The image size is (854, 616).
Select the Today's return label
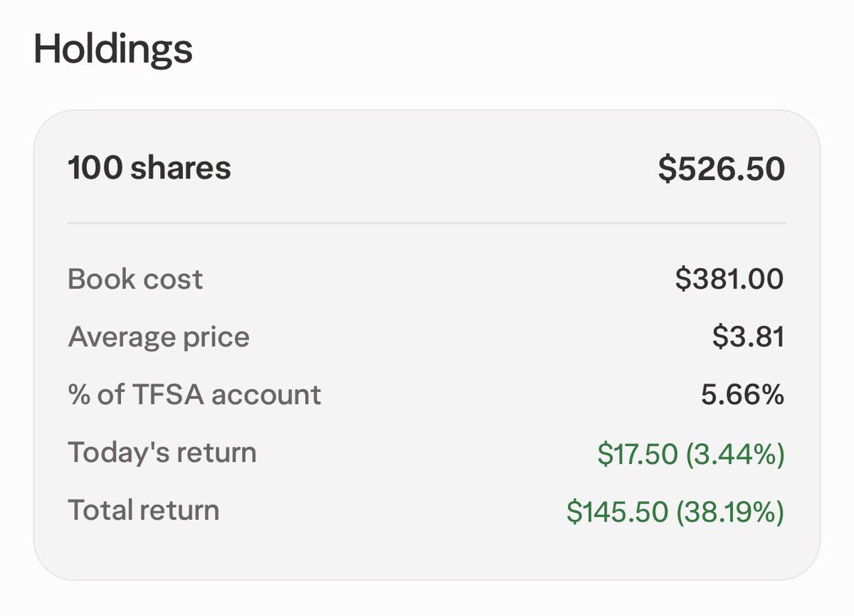[162, 452]
